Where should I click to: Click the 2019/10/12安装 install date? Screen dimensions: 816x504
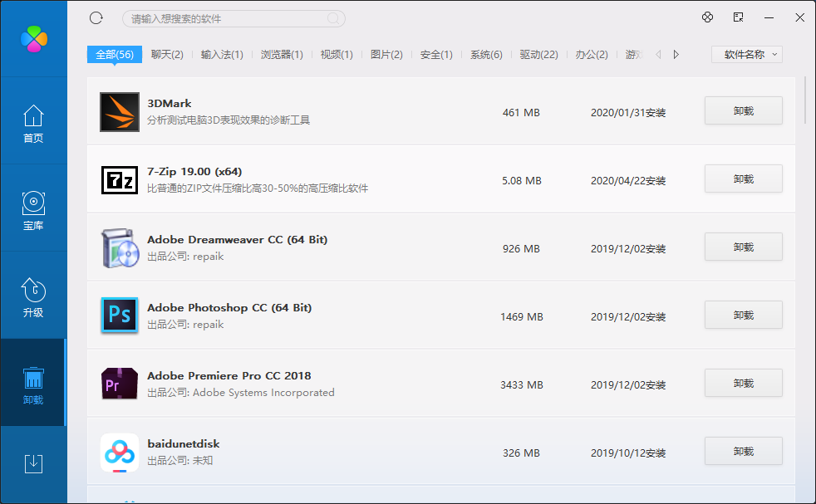click(628, 453)
